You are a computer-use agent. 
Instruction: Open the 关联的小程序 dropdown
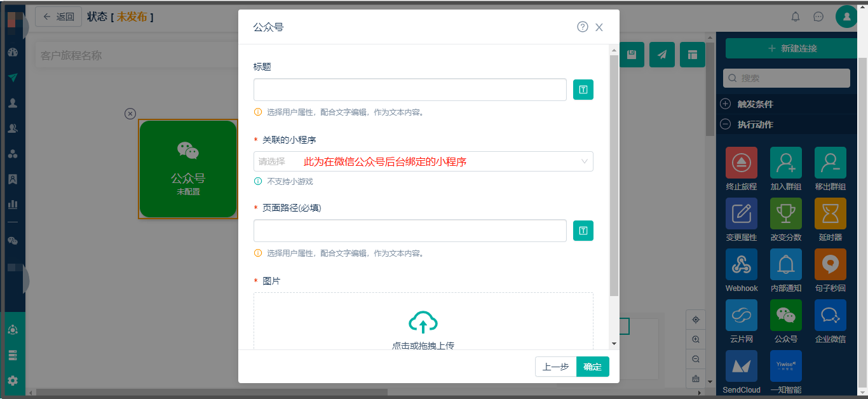423,161
